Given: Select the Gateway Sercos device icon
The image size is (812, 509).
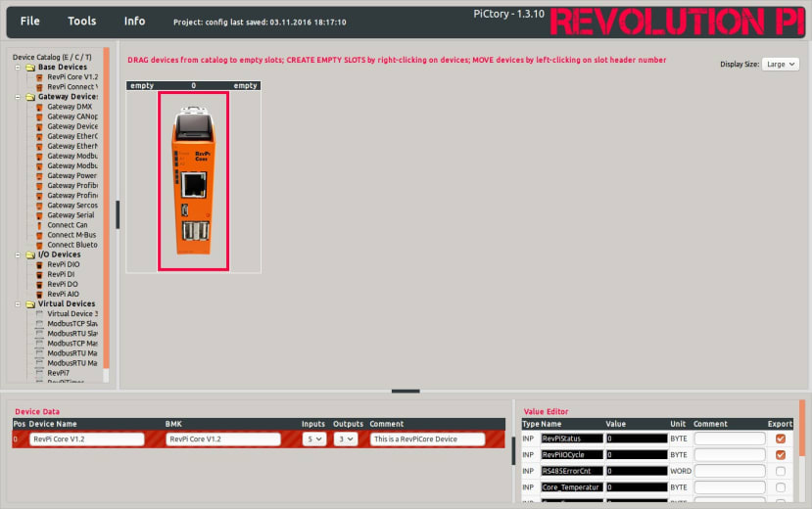Looking at the screenshot, I should tap(39, 206).
